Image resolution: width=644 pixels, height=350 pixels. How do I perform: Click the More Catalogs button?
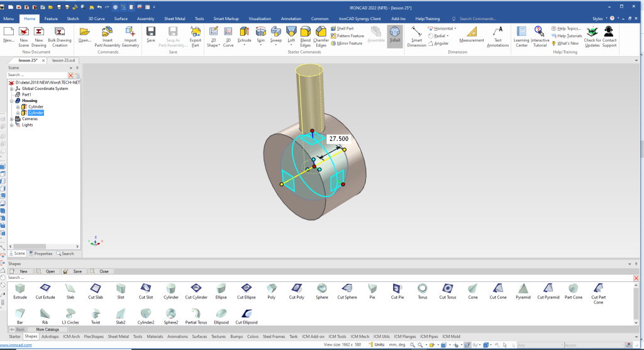coord(48,329)
